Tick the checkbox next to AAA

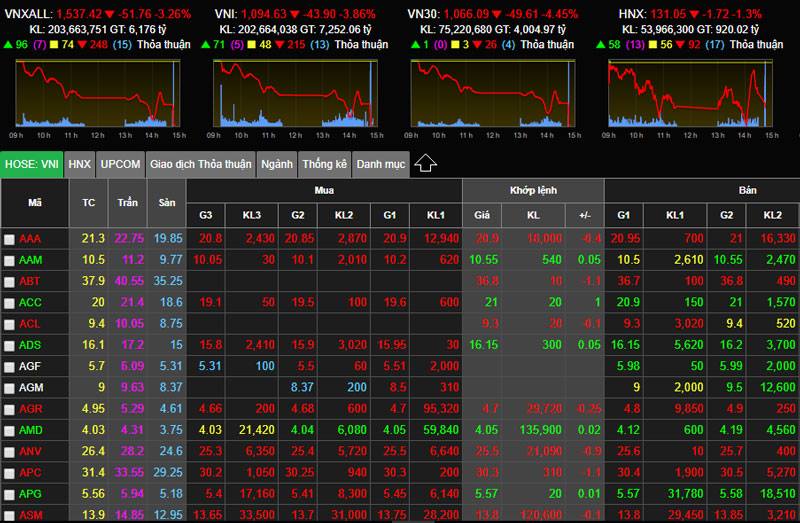point(9,239)
